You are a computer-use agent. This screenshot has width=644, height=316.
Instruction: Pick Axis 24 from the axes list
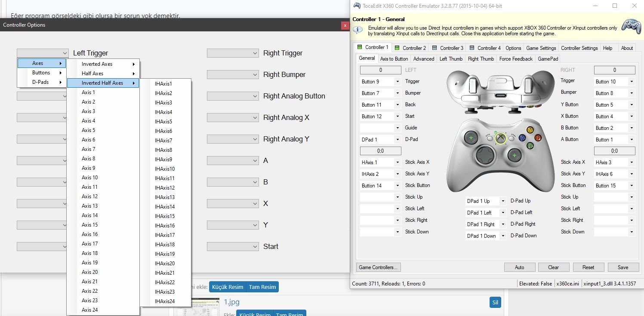pos(103,310)
